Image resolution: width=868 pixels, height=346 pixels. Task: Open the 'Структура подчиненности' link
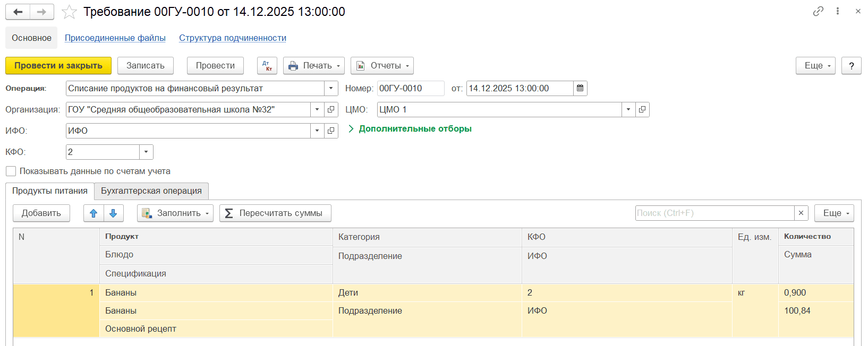click(x=232, y=38)
